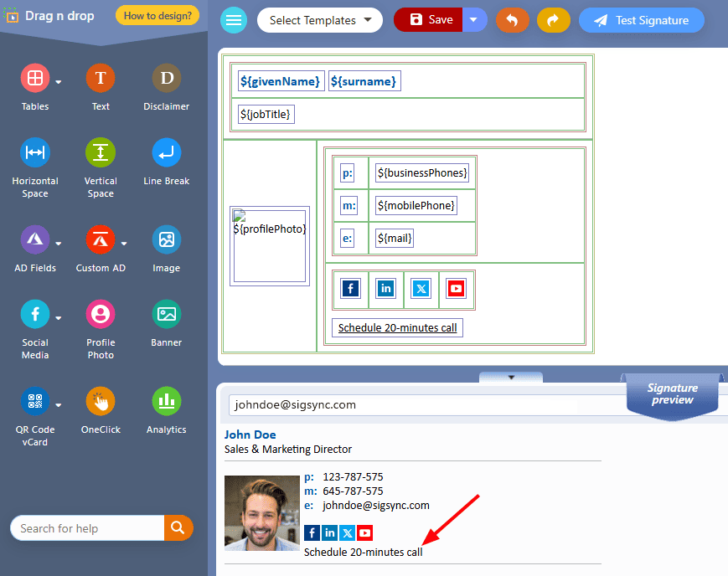The height and width of the screenshot is (576, 728).
Task: Expand the Social Media dropdown arrow
Action: 59,318
